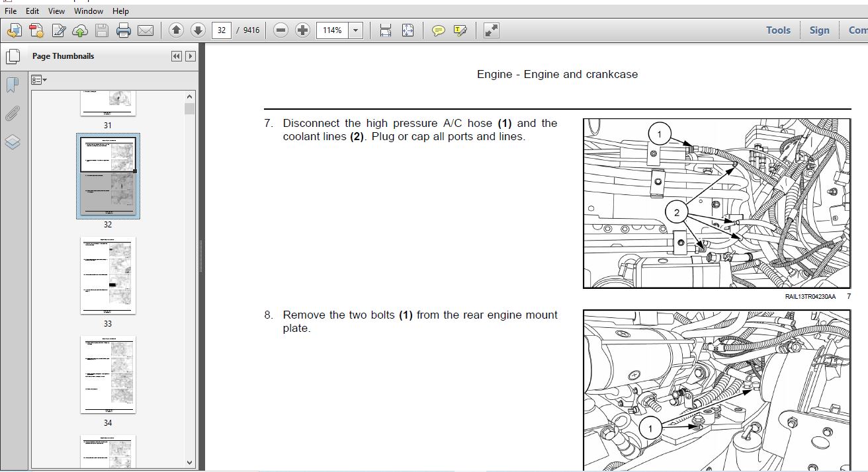Click the A/C hose diagram figure 7
The height and width of the screenshot is (472, 868).
(716, 204)
